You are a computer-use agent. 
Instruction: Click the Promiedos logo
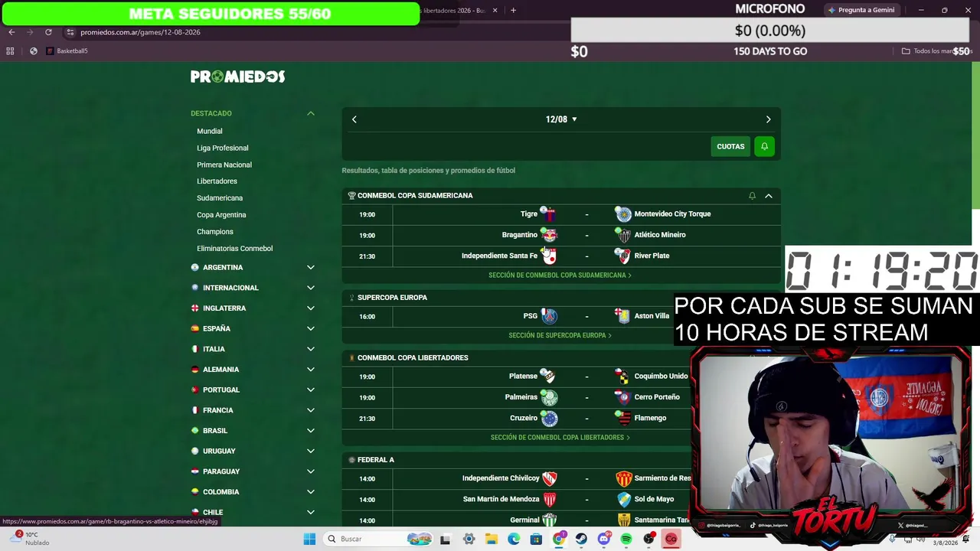pos(237,77)
